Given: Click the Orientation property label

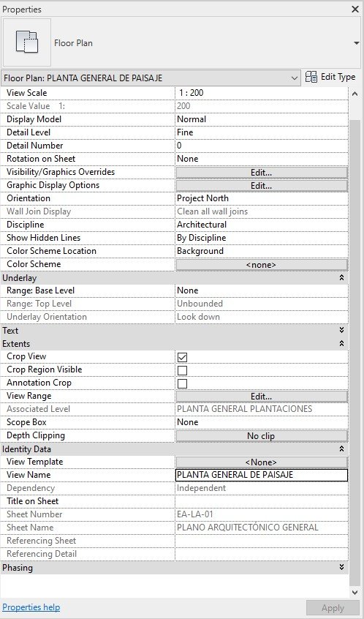Looking at the screenshot, I should point(29,198).
